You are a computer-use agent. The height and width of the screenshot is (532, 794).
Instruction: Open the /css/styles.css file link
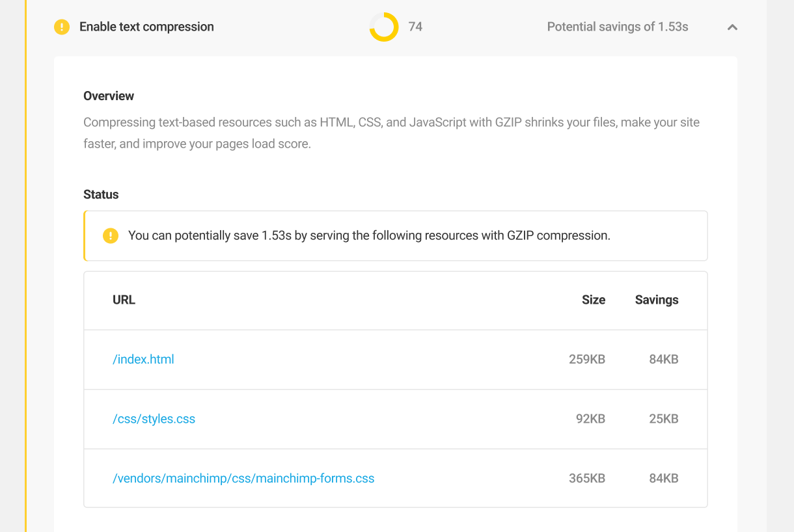coord(154,419)
